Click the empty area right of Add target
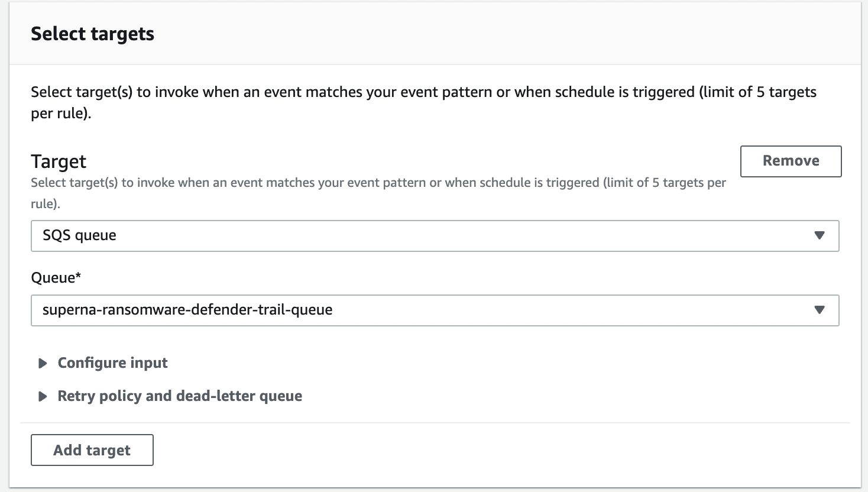 point(473,450)
